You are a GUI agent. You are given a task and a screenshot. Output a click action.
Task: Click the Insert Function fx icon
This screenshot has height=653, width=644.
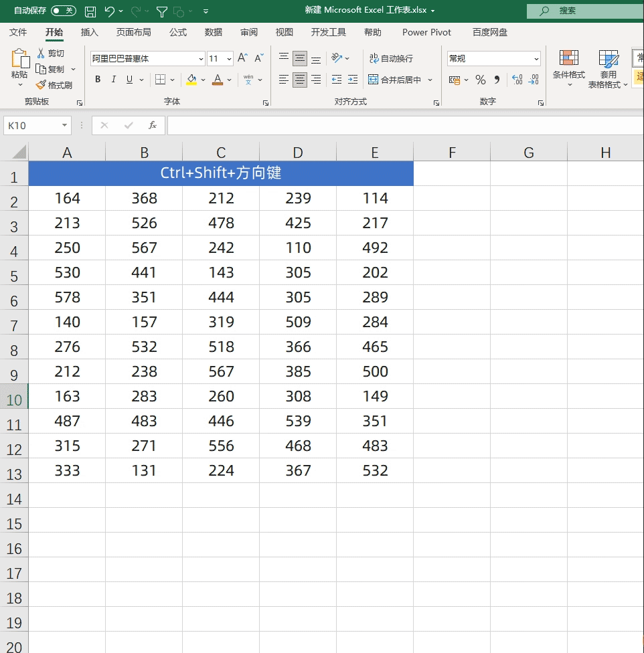pyautogui.click(x=153, y=125)
